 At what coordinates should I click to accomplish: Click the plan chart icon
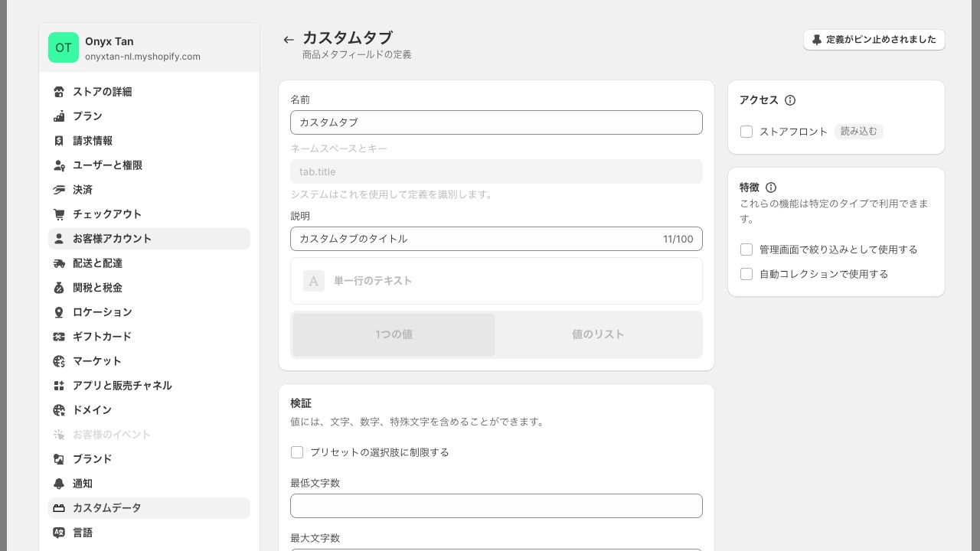pyautogui.click(x=59, y=116)
